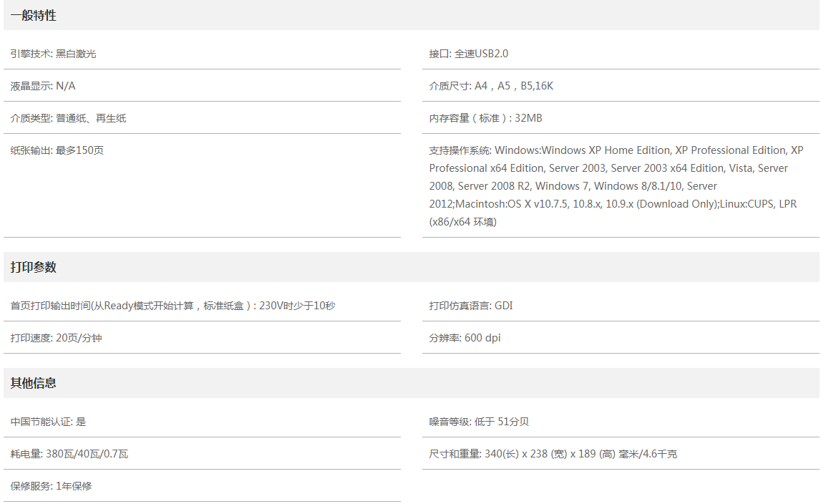Click the 噪音等级 低于 51分贝 entry
This screenshot has width=821, height=504.
(479, 422)
